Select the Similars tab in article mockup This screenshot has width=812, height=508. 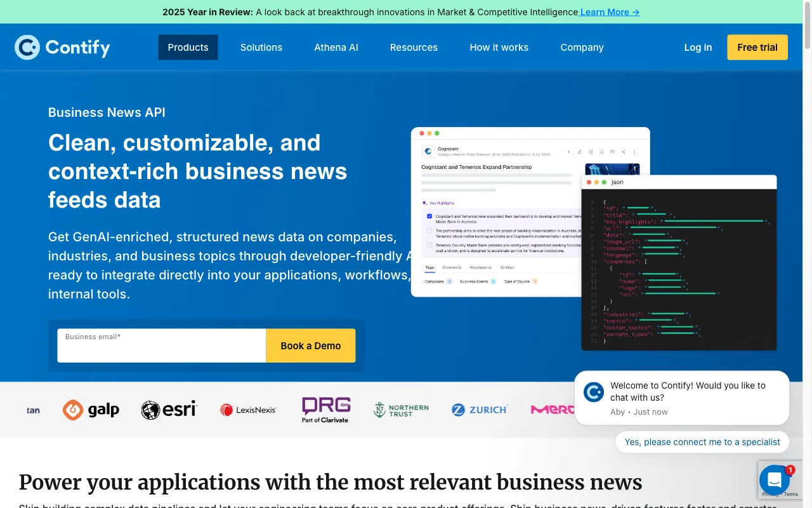[x=507, y=268]
